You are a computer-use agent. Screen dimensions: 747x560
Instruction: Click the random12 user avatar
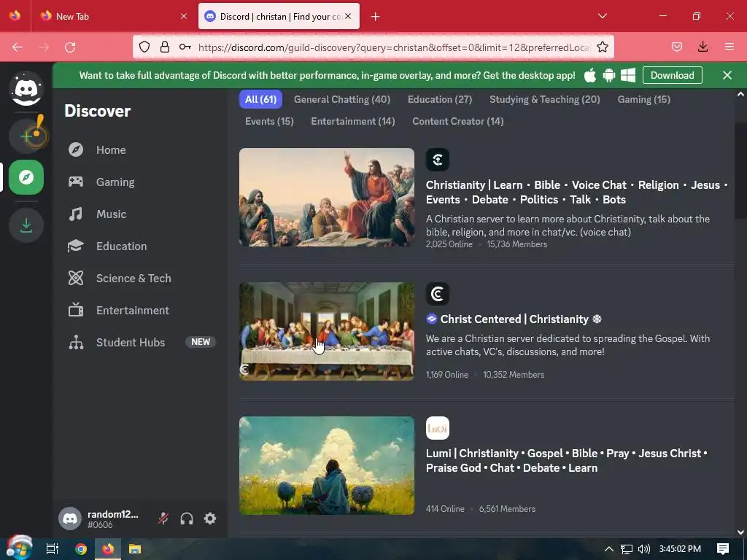click(70, 518)
